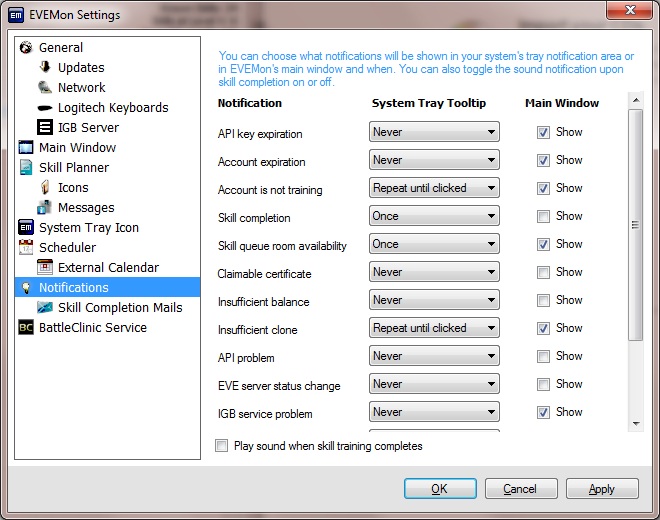The image size is (660, 520).
Task: Click the IGB Server icon
Action: click(45, 127)
